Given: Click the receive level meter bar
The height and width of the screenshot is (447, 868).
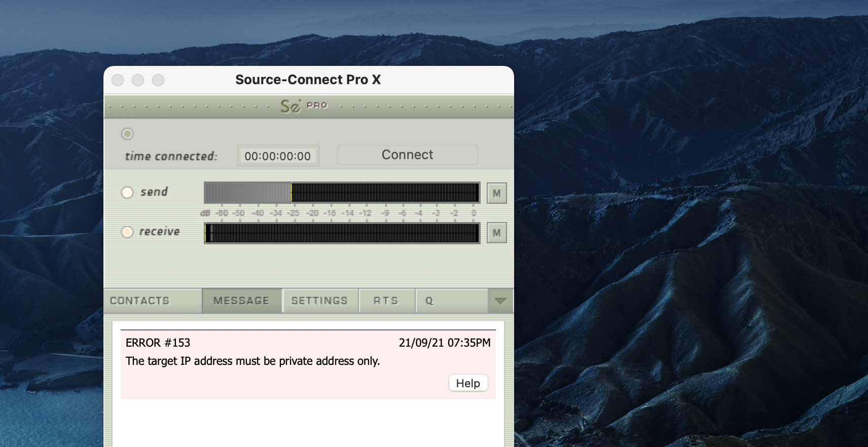Looking at the screenshot, I should coord(341,233).
